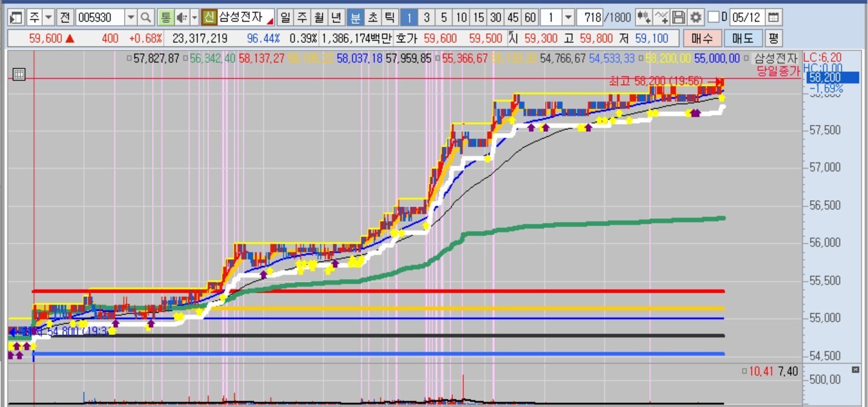Screen dimensions: 868x407
Task: Select the 30-minute interval button
Action: [x=496, y=17]
